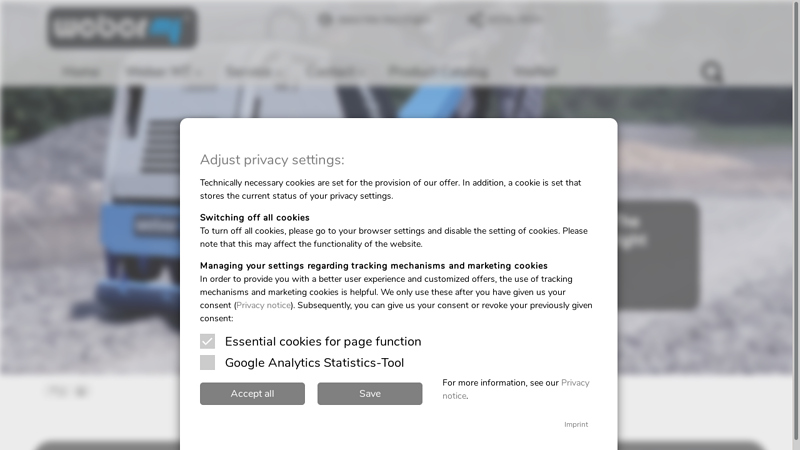Click the gray hero text box behind dialog
This screenshot has height=450, width=800.
pos(658,255)
